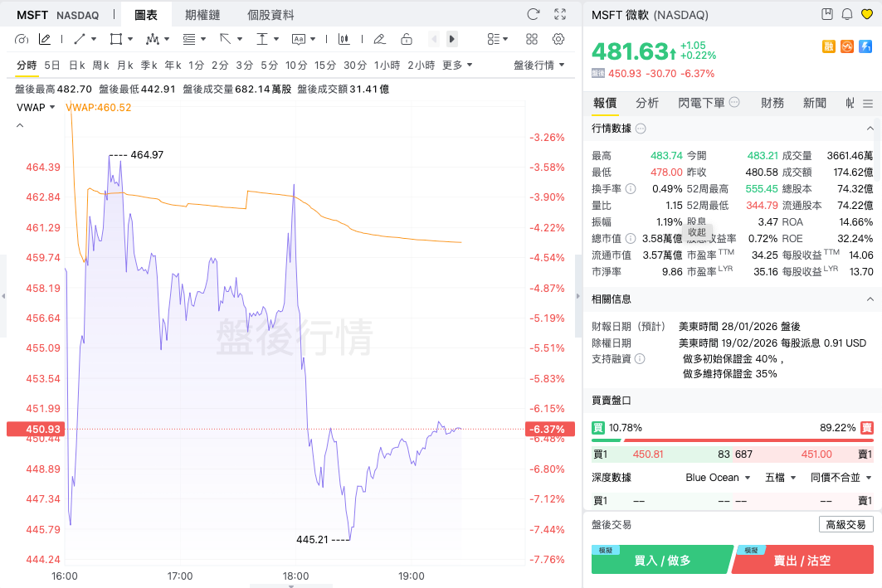This screenshot has width=882, height=588.
Task: Open text annotation dropdown arrow
Action: pos(313,39)
